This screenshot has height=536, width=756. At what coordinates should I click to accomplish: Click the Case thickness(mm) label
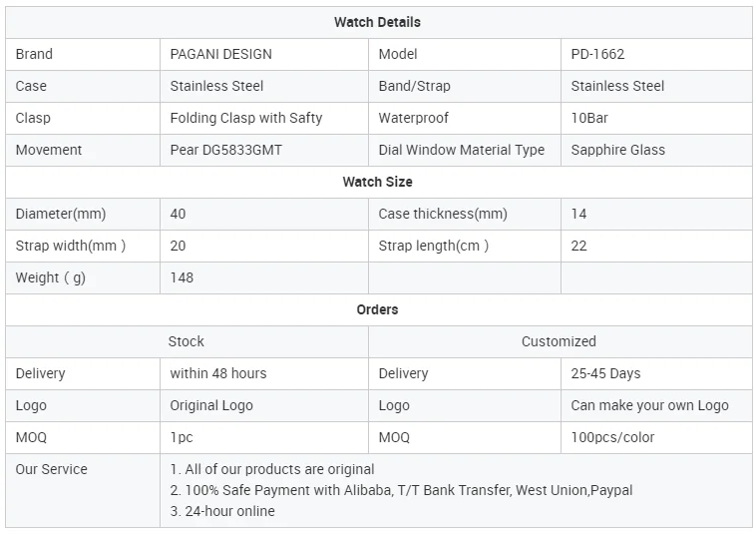(443, 214)
